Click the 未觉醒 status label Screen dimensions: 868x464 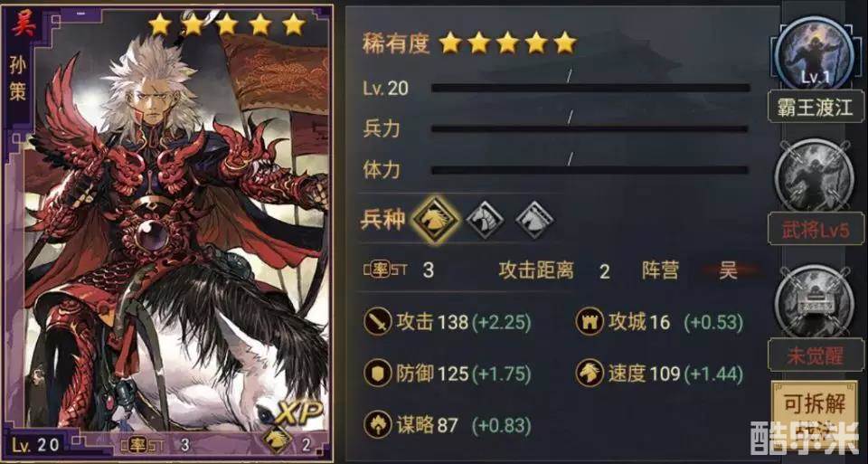point(816,355)
